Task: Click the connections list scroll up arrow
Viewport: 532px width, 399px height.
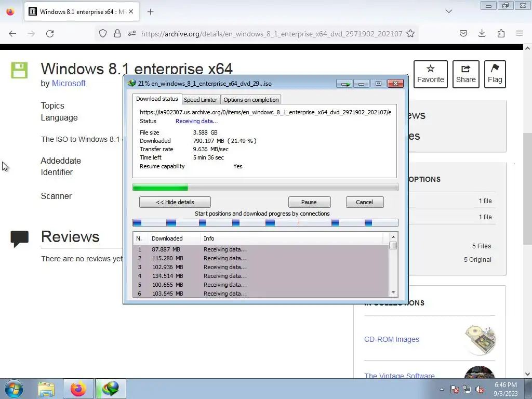Action: coord(393,237)
